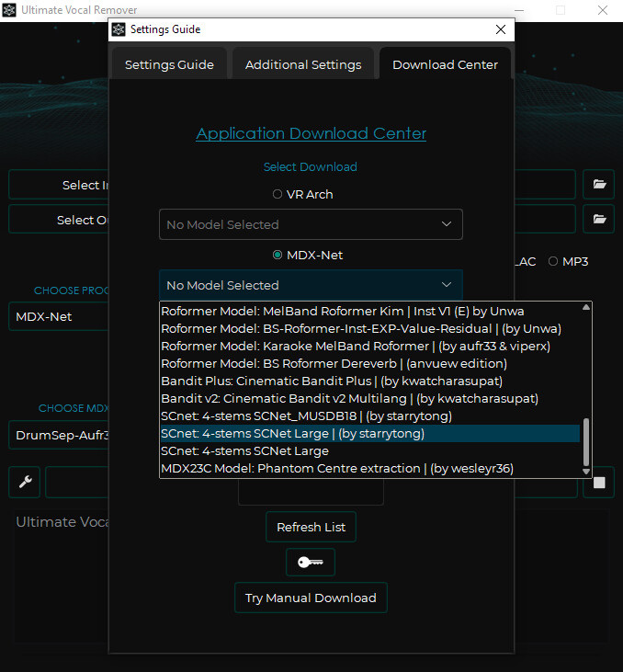
Task: Select 4-stems SCNet_MUSDB18 model
Action: click(370, 416)
